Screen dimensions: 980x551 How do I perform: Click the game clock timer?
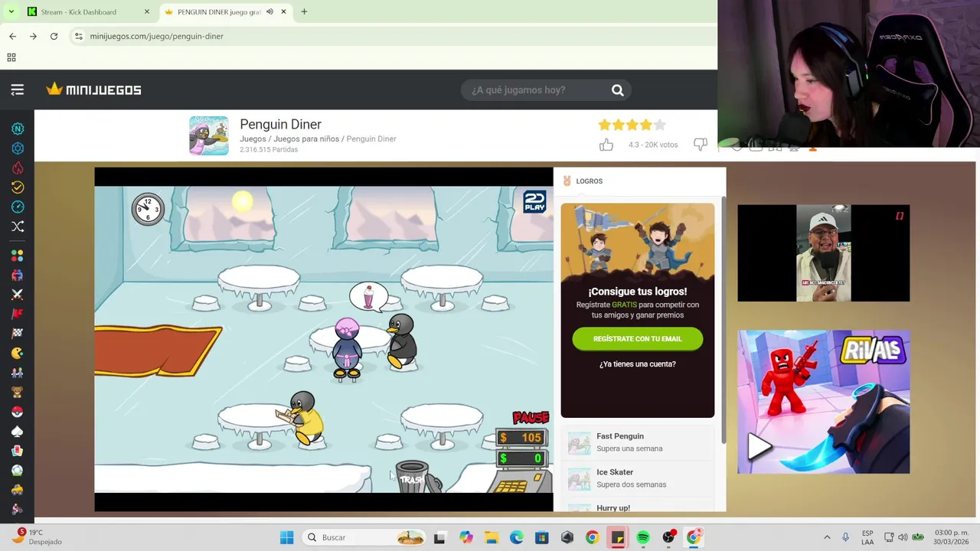tap(148, 209)
